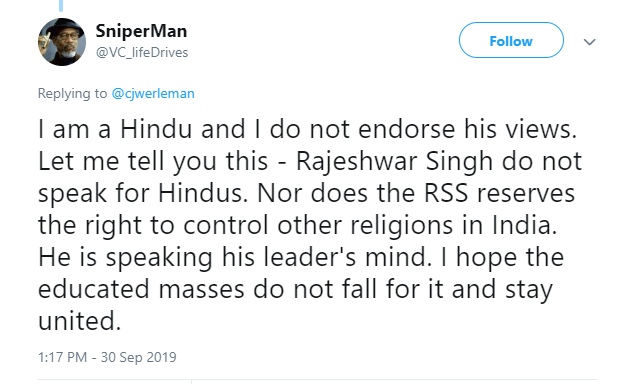Expand the tweet options chevron
The image size is (632, 384).
click(x=589, y=42)
